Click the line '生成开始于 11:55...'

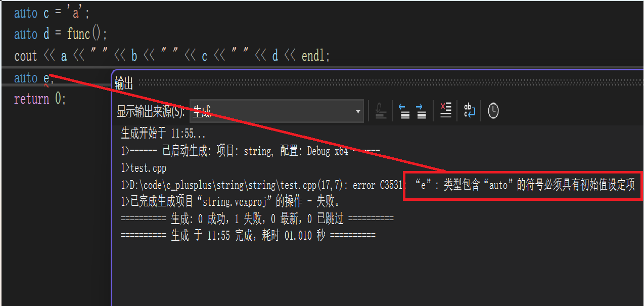point(163,134)
